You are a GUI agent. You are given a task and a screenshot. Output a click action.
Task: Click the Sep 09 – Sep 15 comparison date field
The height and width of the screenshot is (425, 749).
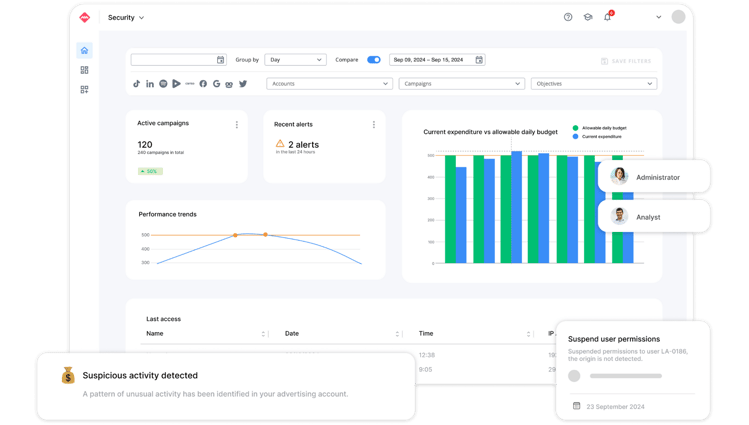pyautogui.click(x=437, y=60)
